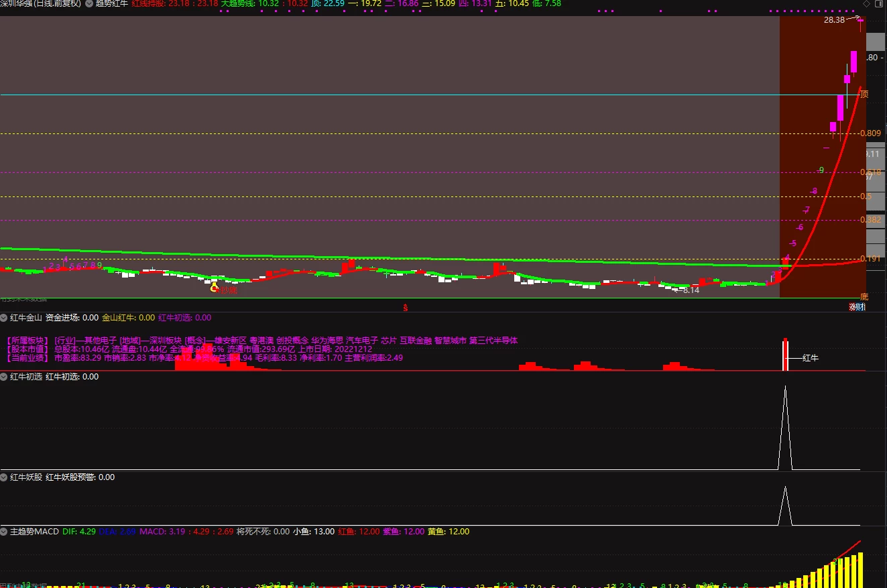This screenshot has height=588, width=887.
Task: Click the 红牛初选 panel indicator name
Action: point(26,377)
